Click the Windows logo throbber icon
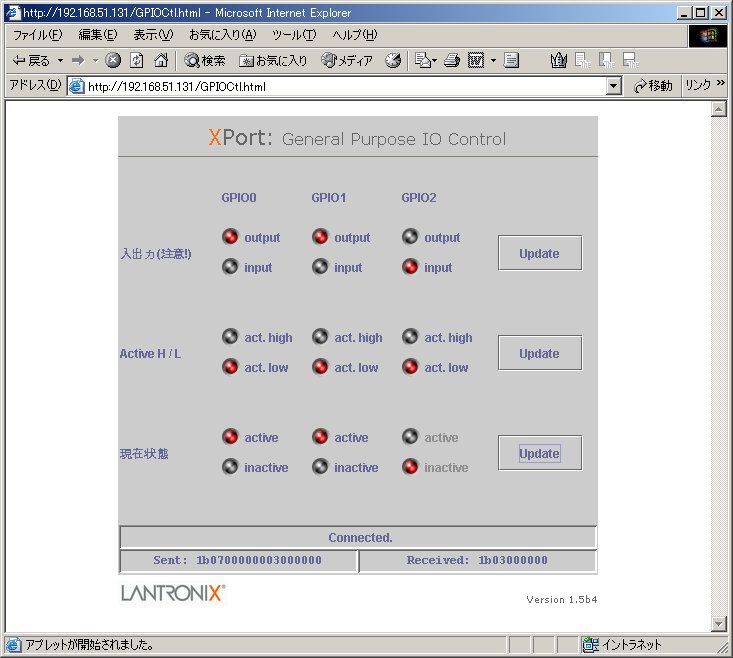 pyautogui.click(x=708, y=36)
